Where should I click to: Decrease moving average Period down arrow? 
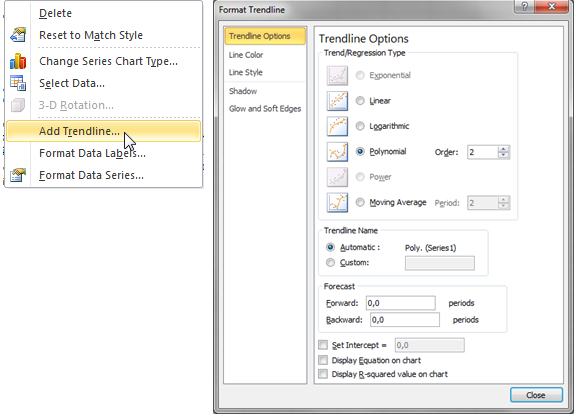(x=504, y=206)
